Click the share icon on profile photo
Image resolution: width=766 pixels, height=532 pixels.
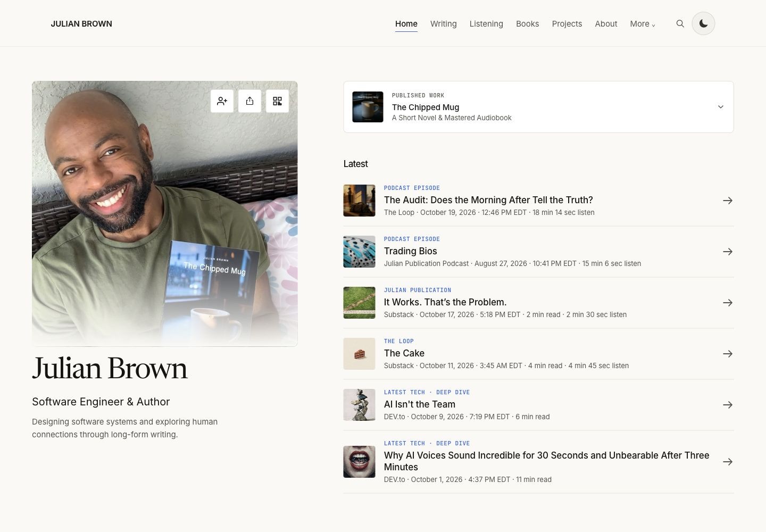[x=249, y=101]
